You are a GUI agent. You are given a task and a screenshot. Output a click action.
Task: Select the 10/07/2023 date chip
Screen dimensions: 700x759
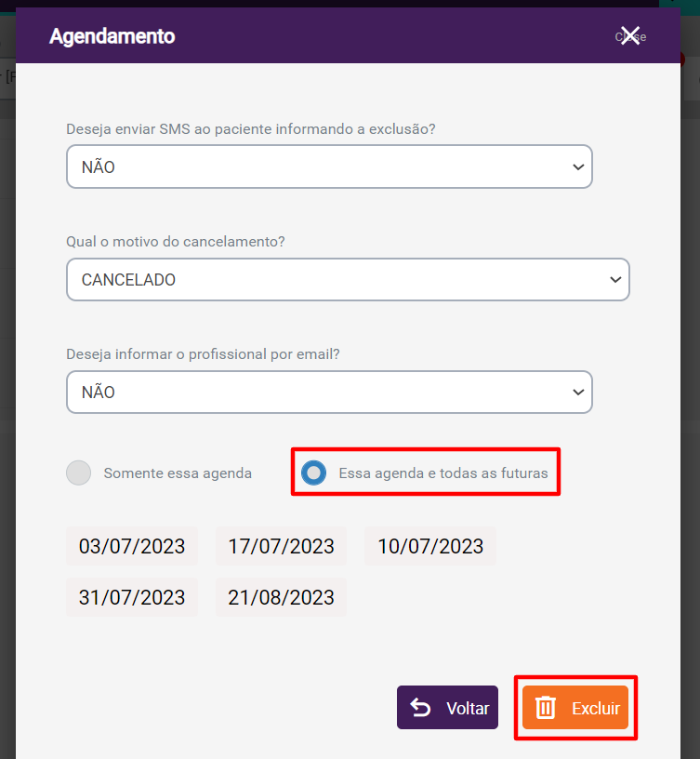(430, 546)
